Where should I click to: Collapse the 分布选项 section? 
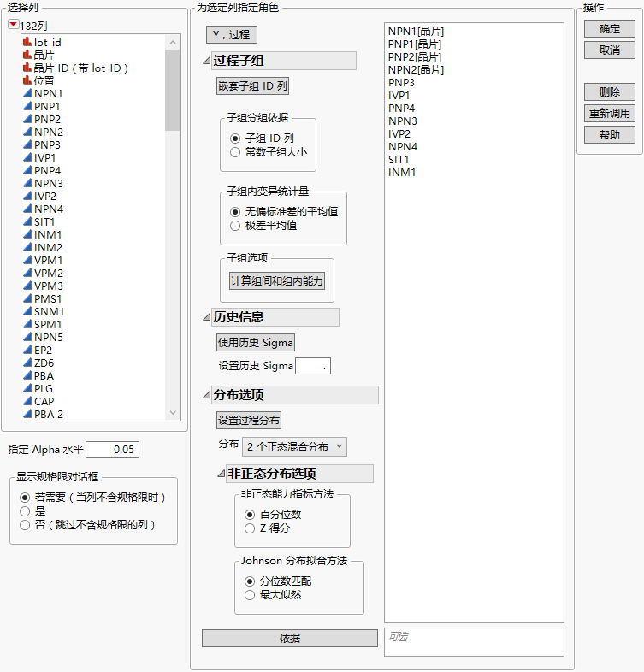pyautogui.click(x=207, y=395)
